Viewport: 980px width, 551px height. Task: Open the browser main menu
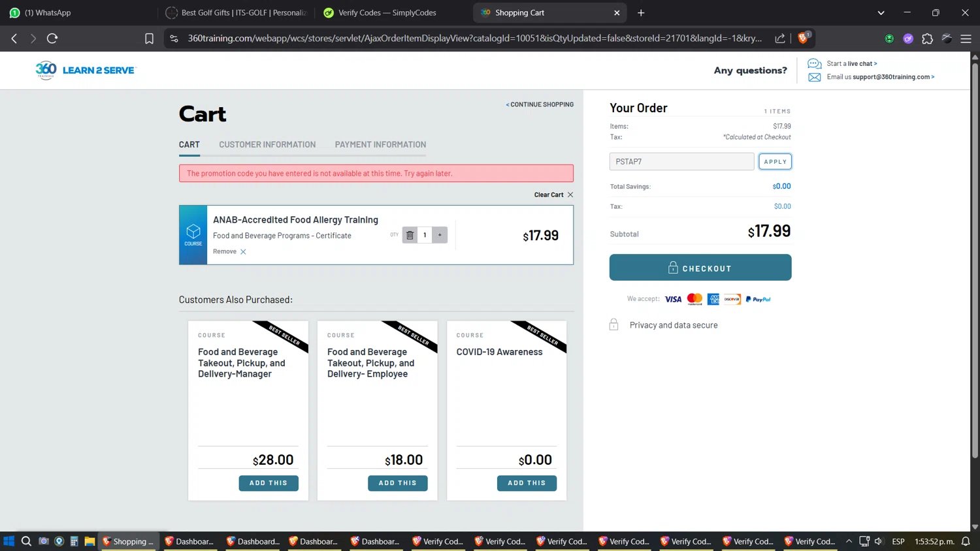(966, 39)
